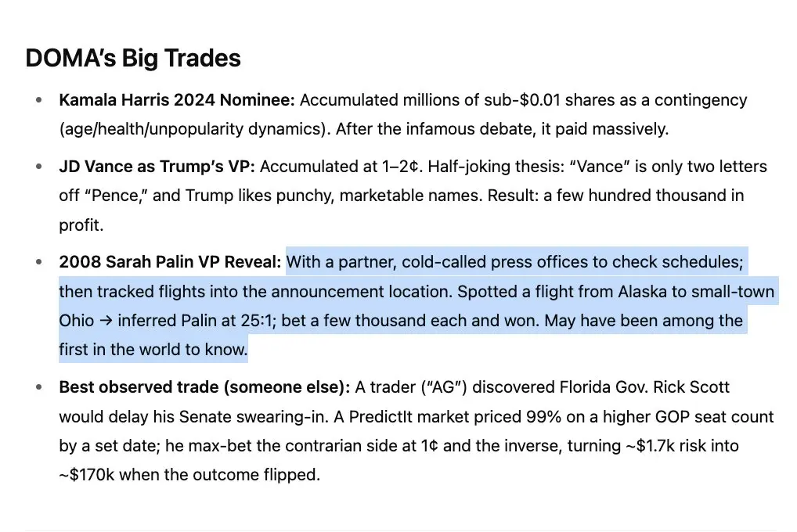This screenshot has height=532, width=797.
Task: Click the highlighted text "first in the world to know."
Action: (153, 350)
